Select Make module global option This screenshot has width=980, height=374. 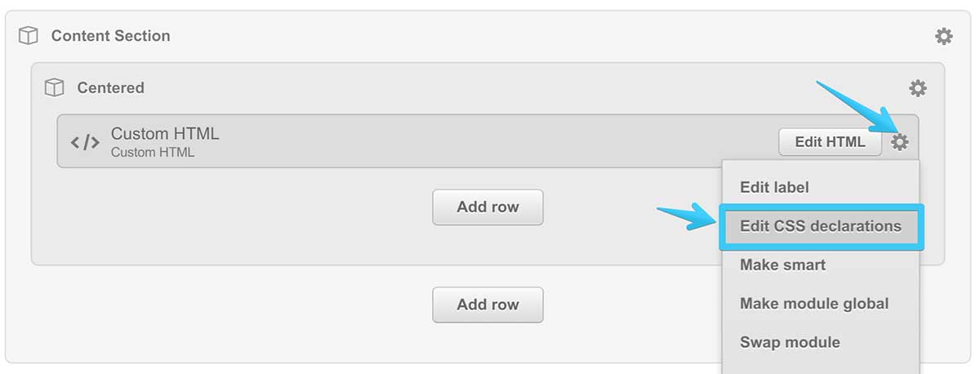click(x=813, y=304)
